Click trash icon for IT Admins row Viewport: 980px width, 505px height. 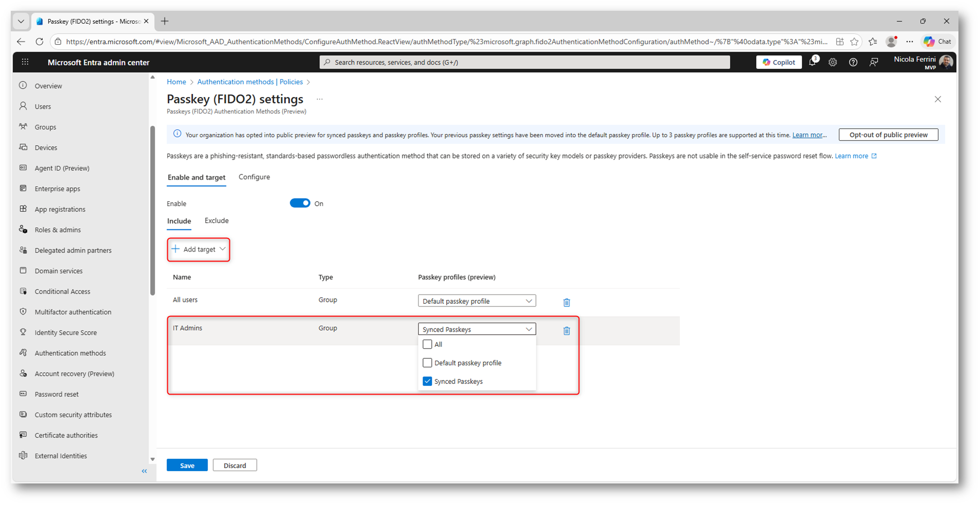(x=566, y=331)
